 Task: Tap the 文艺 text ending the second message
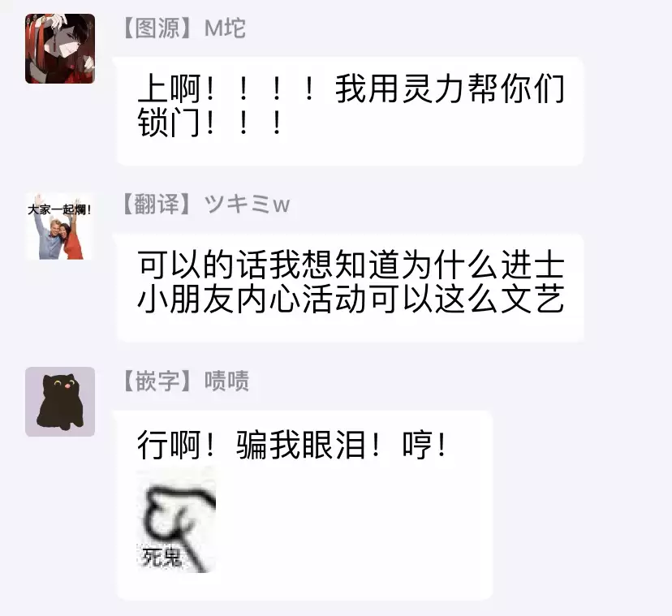click(x=532, y=299)
